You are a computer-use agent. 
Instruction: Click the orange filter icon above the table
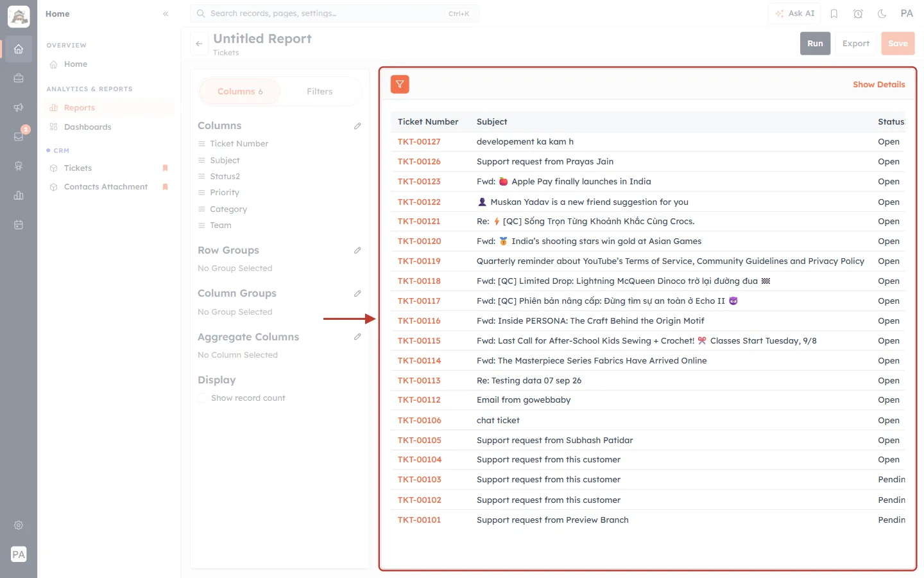[400, 84]
